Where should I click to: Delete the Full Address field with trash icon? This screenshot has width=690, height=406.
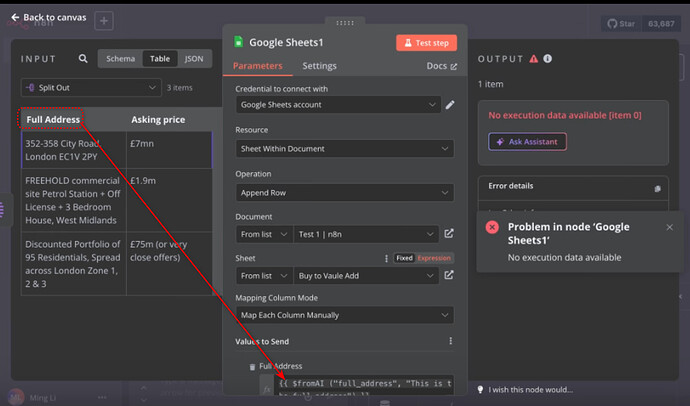pyautogui.click(x=252, y=367)
